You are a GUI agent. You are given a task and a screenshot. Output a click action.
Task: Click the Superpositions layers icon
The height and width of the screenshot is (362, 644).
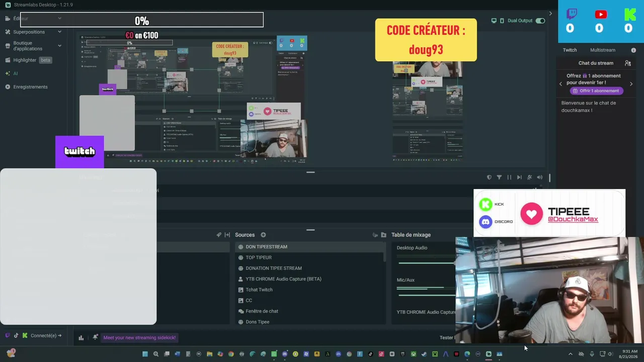click(8, 32)
